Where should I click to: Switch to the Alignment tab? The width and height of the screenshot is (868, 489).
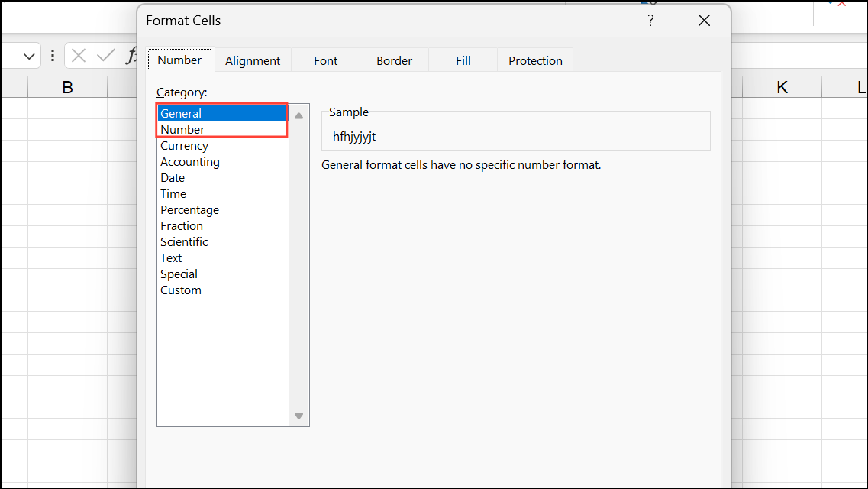[x=253, y=60]
